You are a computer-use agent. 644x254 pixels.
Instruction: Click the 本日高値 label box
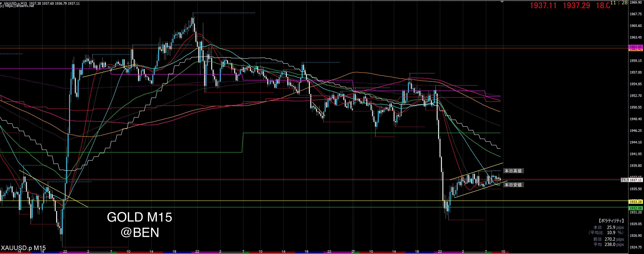(513, 171)
